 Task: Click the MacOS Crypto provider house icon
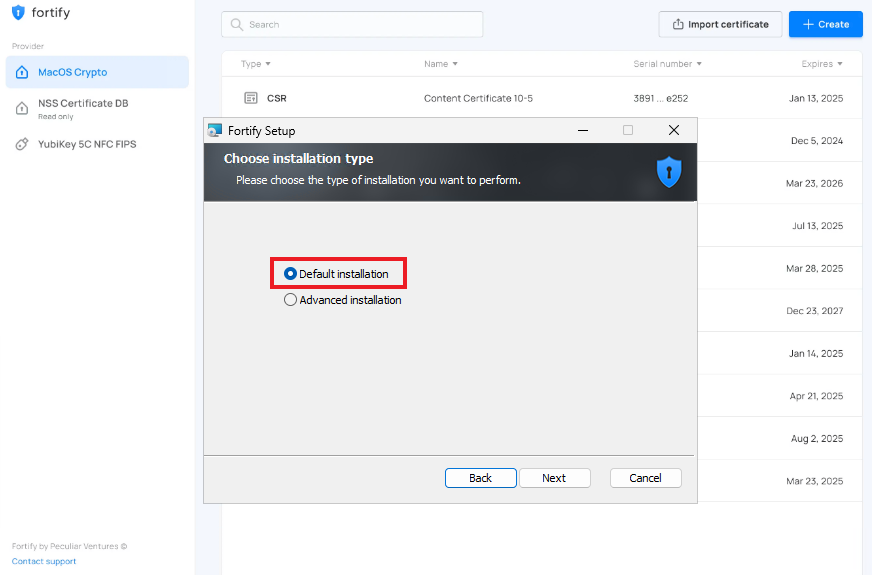[22, 72]
